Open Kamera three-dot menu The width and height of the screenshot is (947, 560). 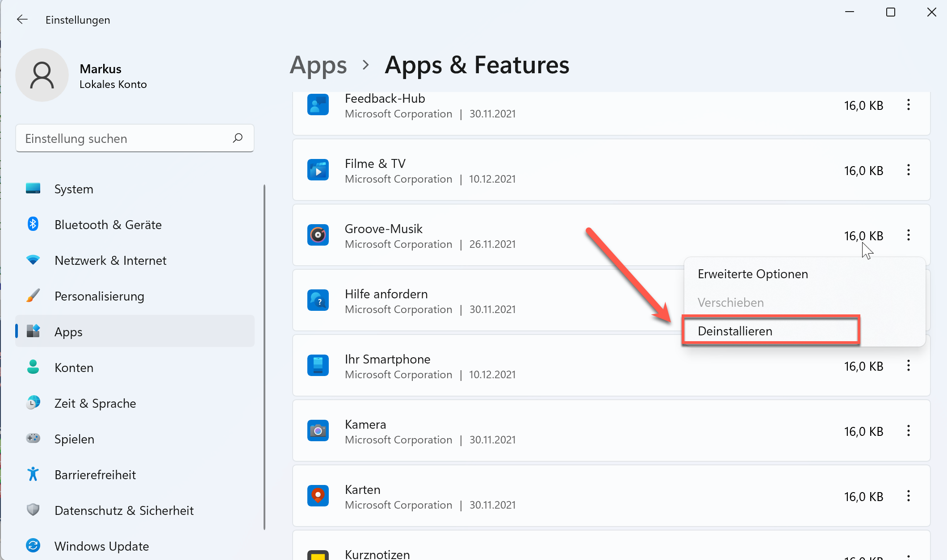pos(909,431)
